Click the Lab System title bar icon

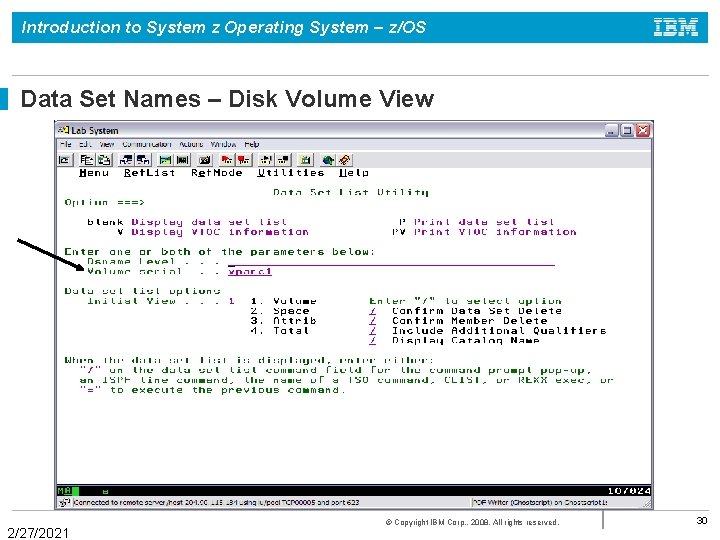pyautogui.click(x=63, y=130)
